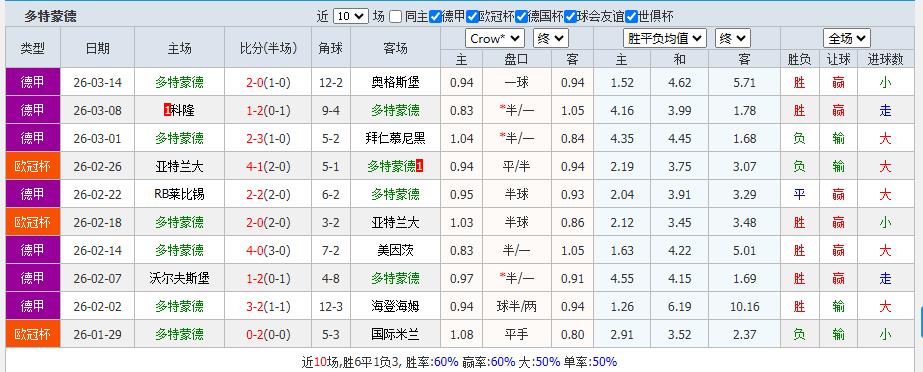Open 拜仁慕尼黑 team link

[396, 138]
